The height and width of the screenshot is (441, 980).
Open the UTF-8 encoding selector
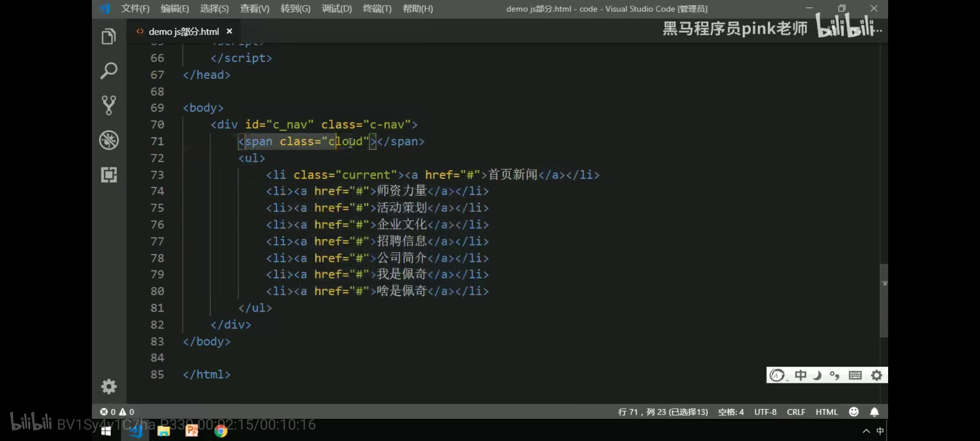(x=765, y=412)
